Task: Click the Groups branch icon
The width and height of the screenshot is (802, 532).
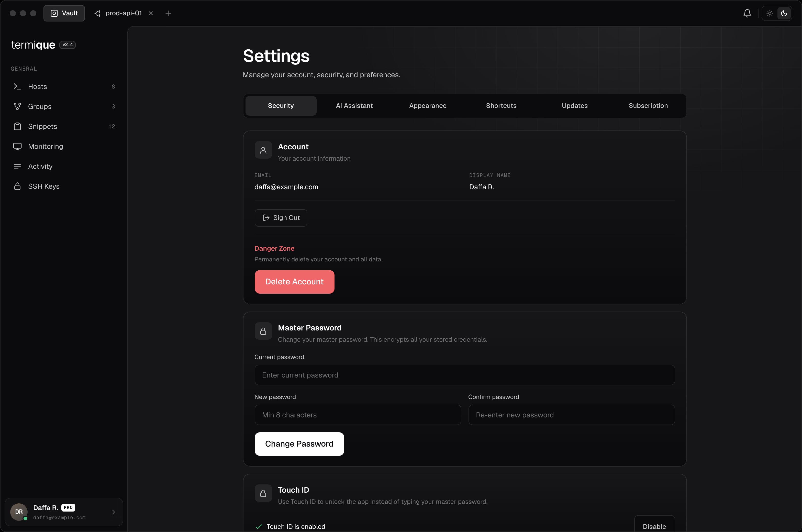Action: coord(17,107)
